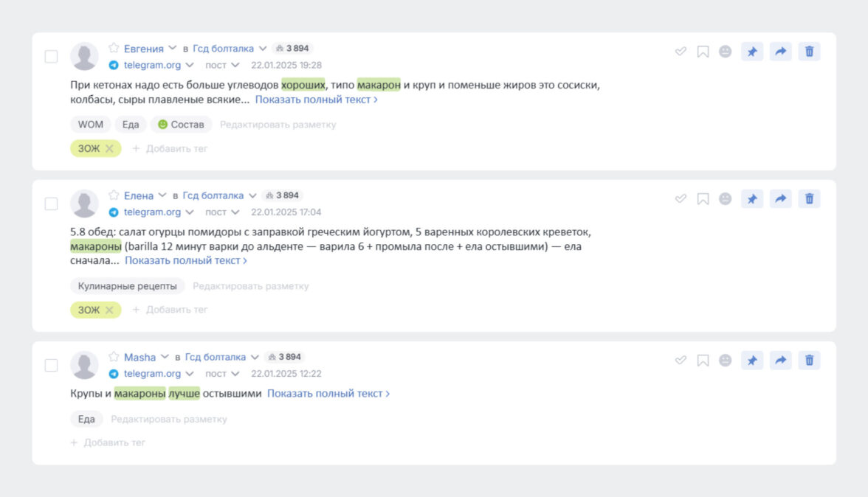Star the author Masha as favorite
This screenshot has width=868, height=497.
coord(114,357)
